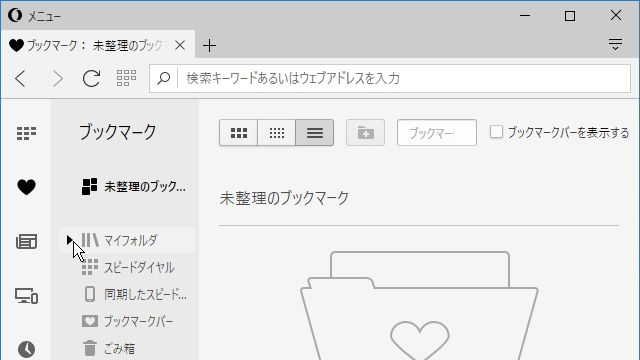Click the new folder button
640x360 pixels.
click(365, 133)
